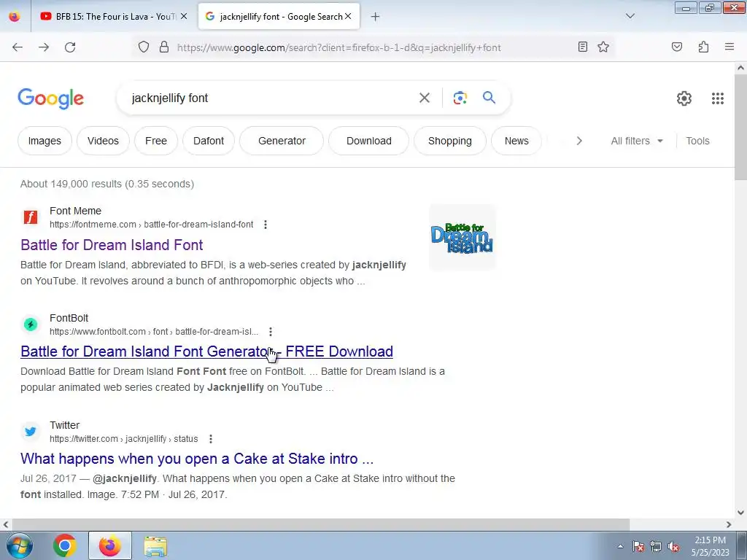This screenshot has width=747, height=560.
Task: Open options dots for Twitter result
Action: [x=211, y=438]
